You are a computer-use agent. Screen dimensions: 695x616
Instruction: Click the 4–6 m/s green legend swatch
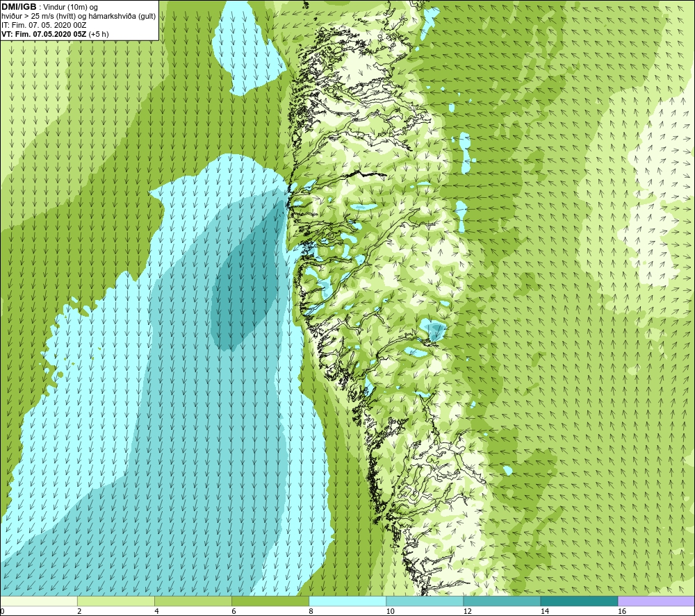[x=193, y=601]
